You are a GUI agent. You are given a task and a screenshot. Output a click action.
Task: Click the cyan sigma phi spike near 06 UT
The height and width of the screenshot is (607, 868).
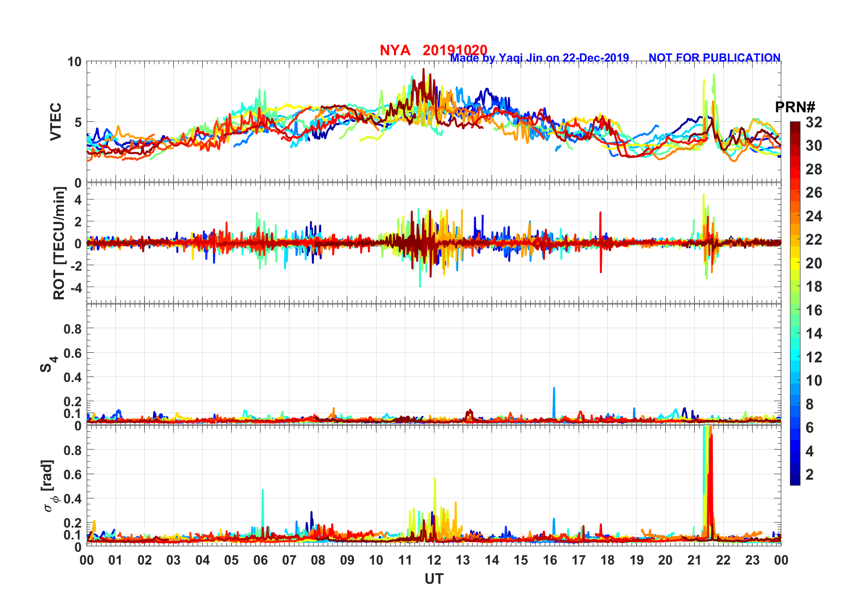[x=262, y=511]
